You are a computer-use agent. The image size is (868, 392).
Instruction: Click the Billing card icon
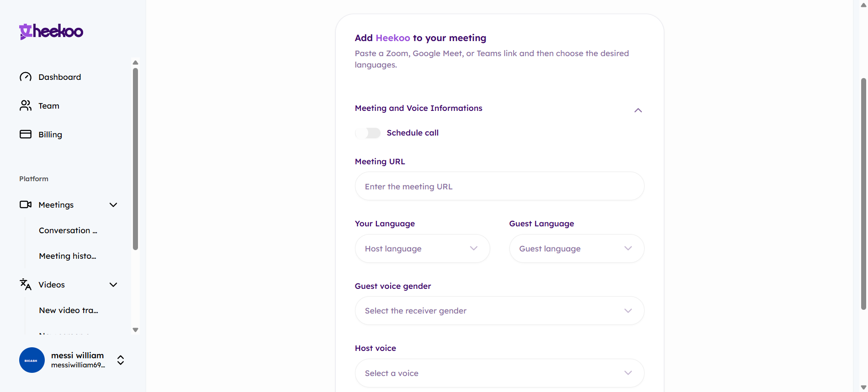tap(26, 134)
